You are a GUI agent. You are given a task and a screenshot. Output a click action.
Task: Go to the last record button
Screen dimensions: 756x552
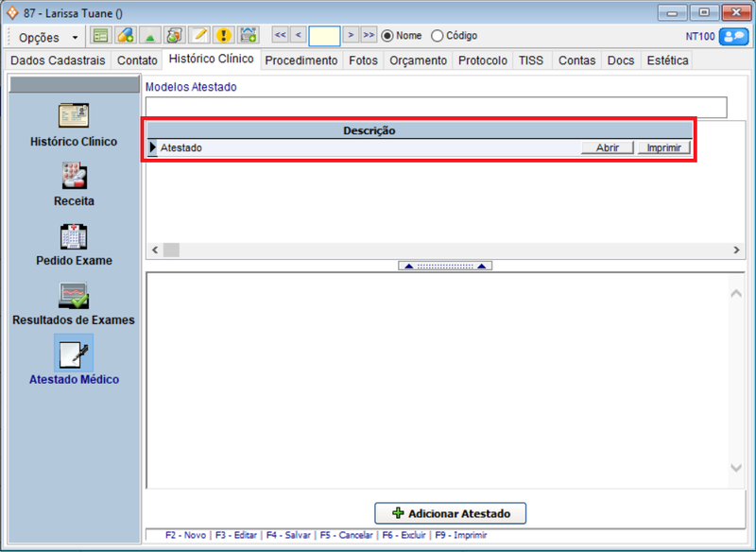(x=369, y=36)
